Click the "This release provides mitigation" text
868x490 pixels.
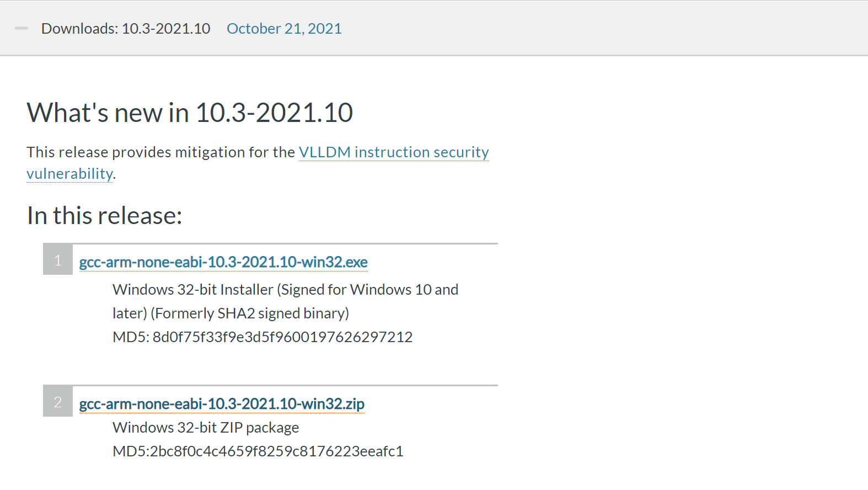coord(160,152)
